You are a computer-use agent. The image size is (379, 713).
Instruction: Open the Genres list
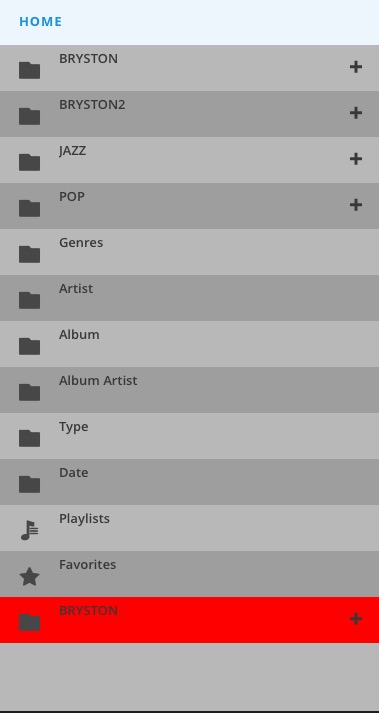coord(189,252)
